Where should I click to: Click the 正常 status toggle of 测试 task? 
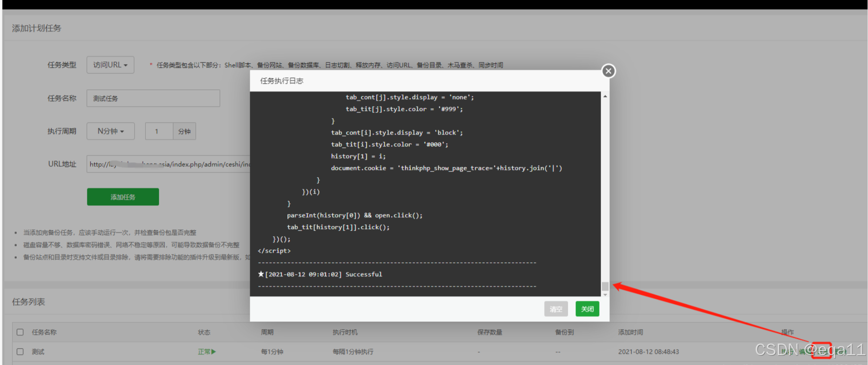[207, 352]
